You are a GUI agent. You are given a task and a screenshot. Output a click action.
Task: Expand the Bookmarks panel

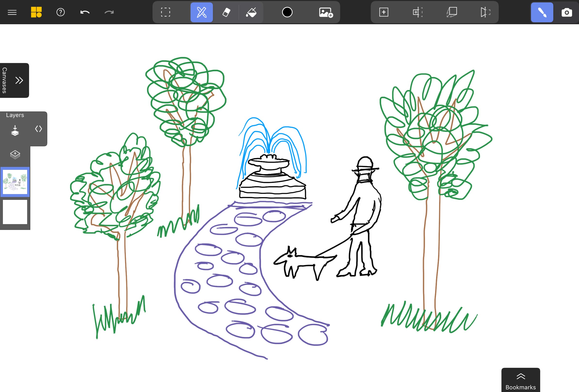(521, 380)
